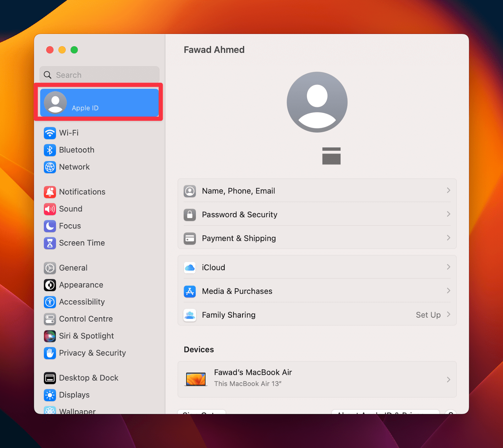503x448 pixels.
Task: Open "Screen Time" label in sidebar
Action: [82, 243]
